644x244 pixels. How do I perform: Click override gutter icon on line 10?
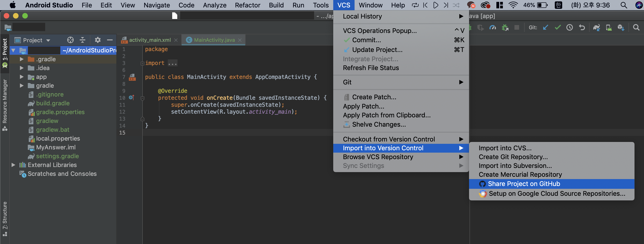[x=131, y=97]
